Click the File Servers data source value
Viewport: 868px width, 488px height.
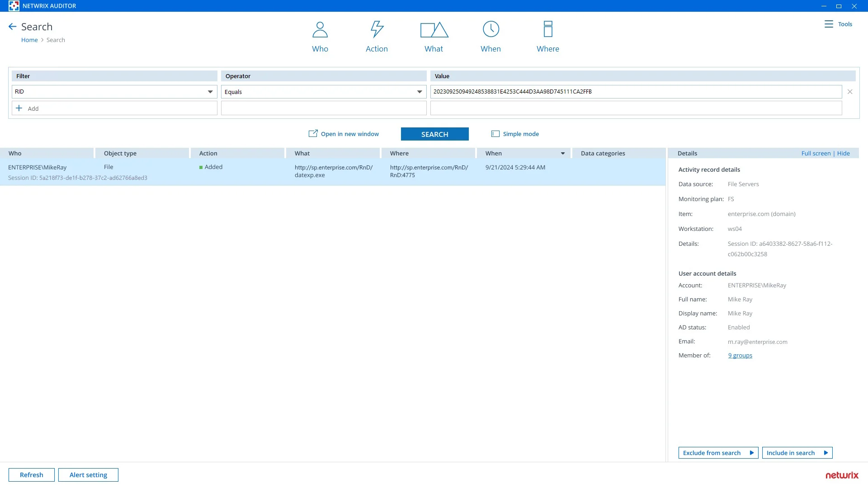(743, 184)
